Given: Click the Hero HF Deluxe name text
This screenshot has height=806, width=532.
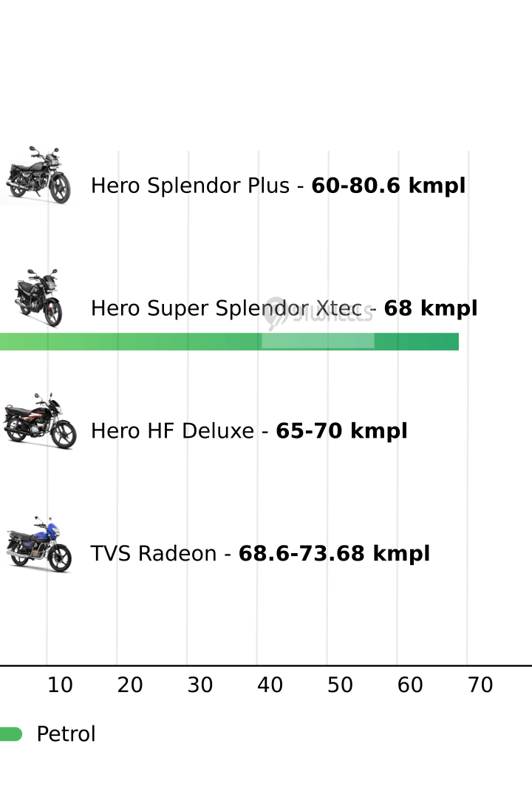Looking at the screenshot, I should point(172,431).
